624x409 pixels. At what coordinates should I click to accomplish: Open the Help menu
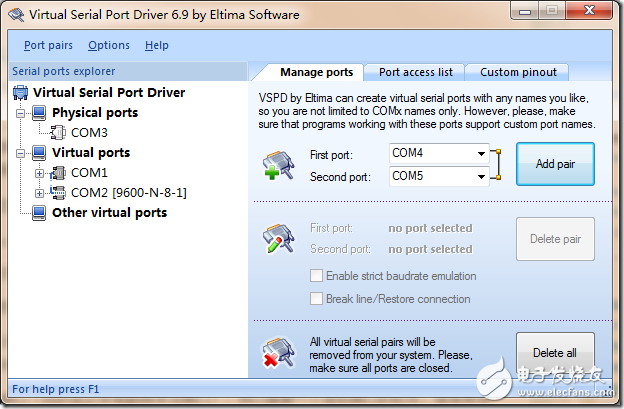[156, 45]
